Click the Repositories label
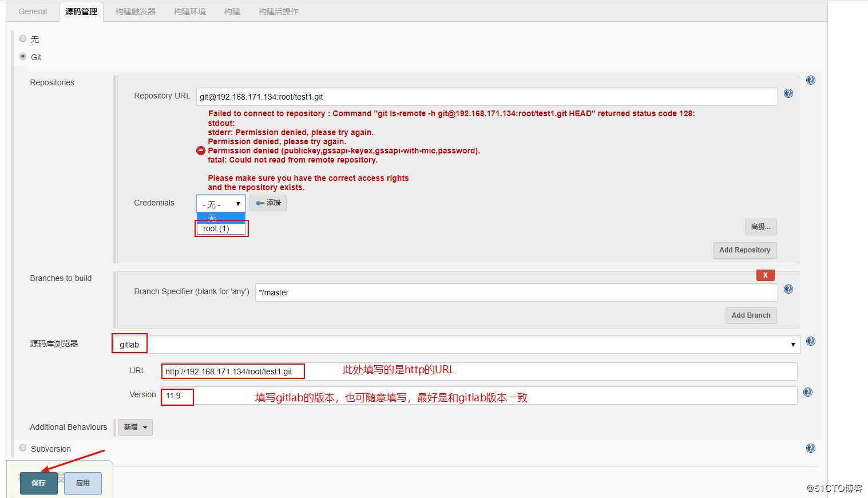This screenshot has height=498, width=868. coord(52,82)
